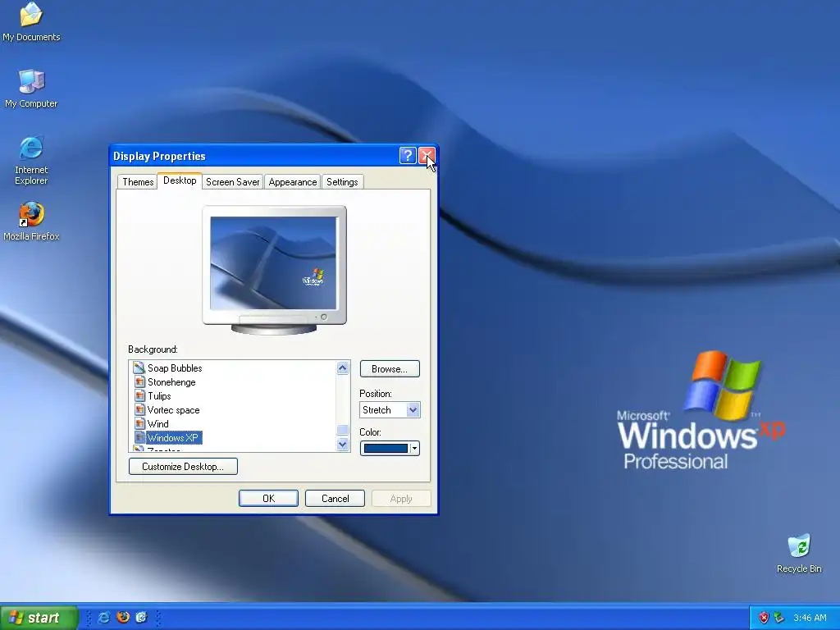840x630 pixels.
Task: Select Vortec space background
Action: click(x=174, y=410)
